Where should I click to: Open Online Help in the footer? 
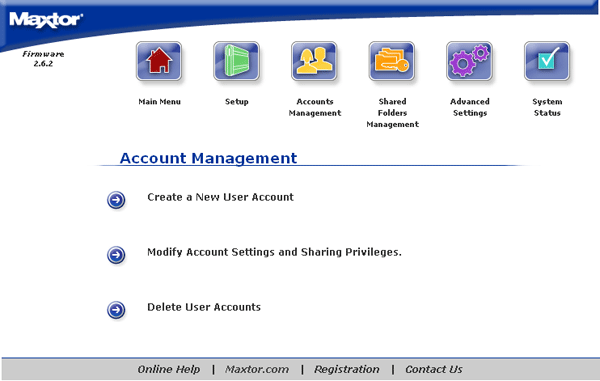169,369
